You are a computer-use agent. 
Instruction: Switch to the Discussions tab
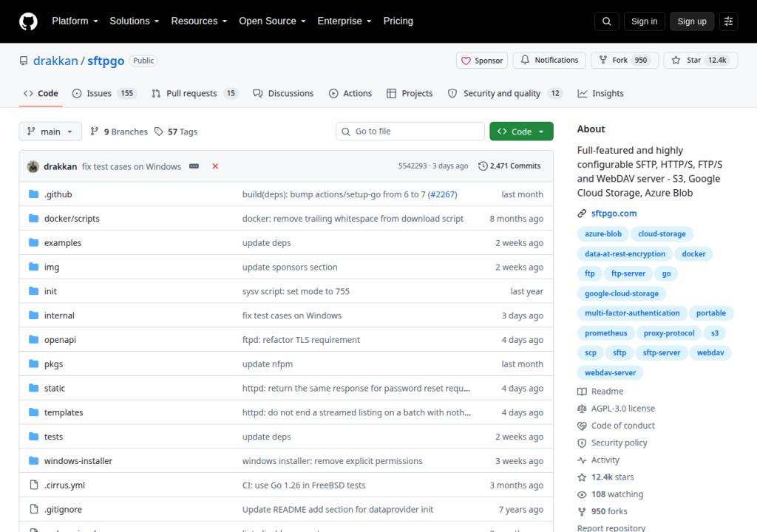coord(283,93)
